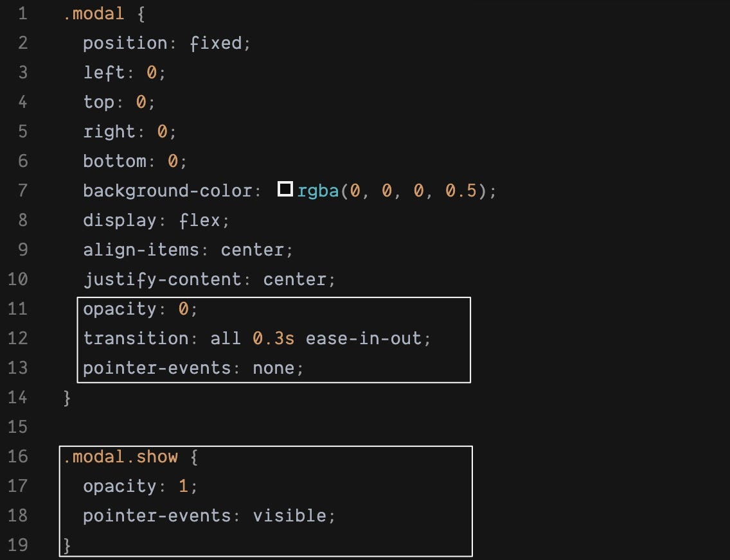Viewport: 730px width, 560px height.
Task: Click the opacity value 1 on line 17
Action: [183, 487]
